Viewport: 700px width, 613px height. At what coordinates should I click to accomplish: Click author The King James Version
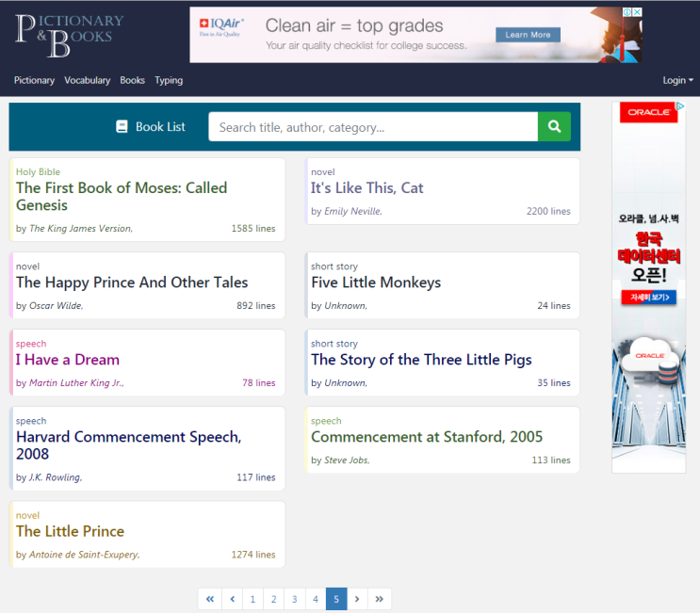[81, 229]
